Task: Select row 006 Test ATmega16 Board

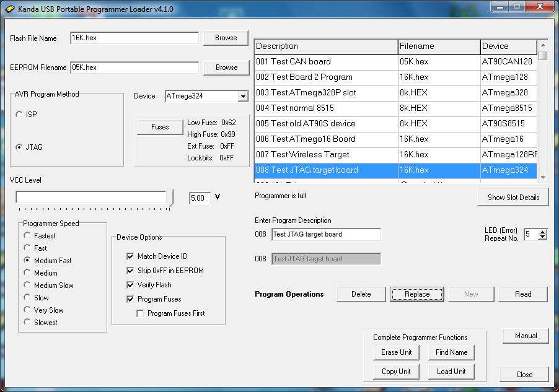Action: [396, 139]
